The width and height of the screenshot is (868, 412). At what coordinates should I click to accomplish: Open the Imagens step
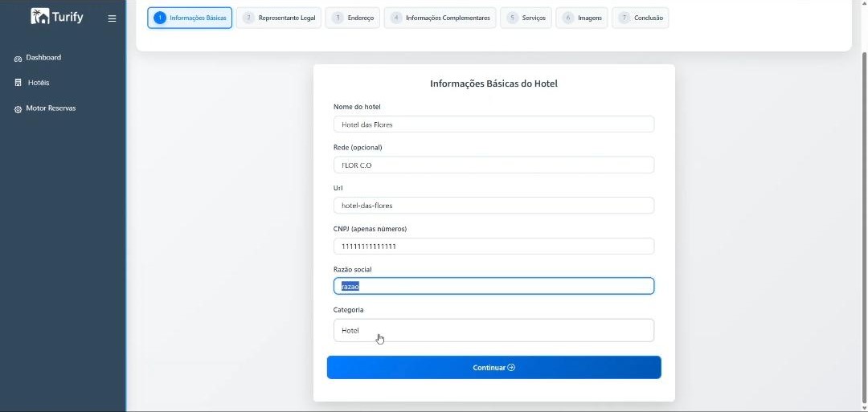pos(582,18)
